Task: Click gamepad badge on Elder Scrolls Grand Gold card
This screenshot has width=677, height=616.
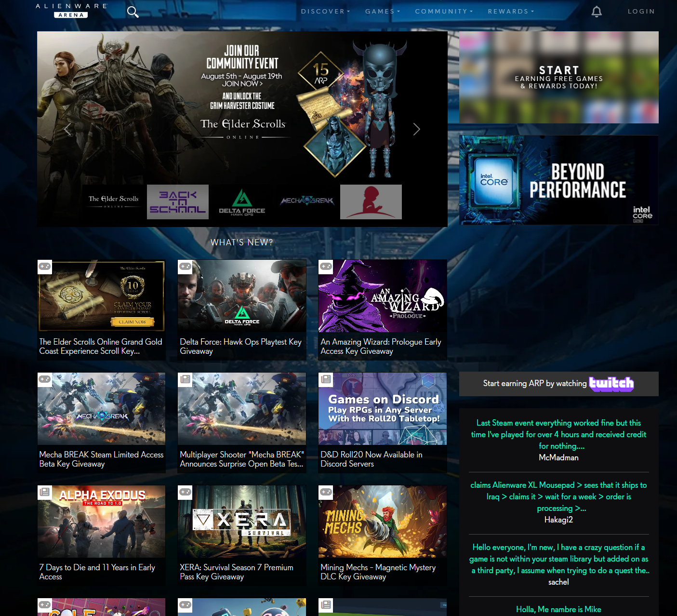Action: click(45, 267)
